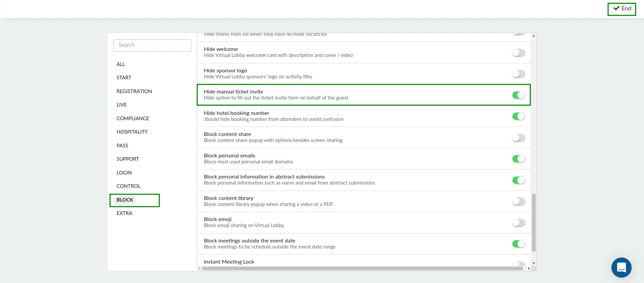Click the Block emoji title text
Image resolution: width=644 pixels, height=283 pixels.
click(218, 219)
